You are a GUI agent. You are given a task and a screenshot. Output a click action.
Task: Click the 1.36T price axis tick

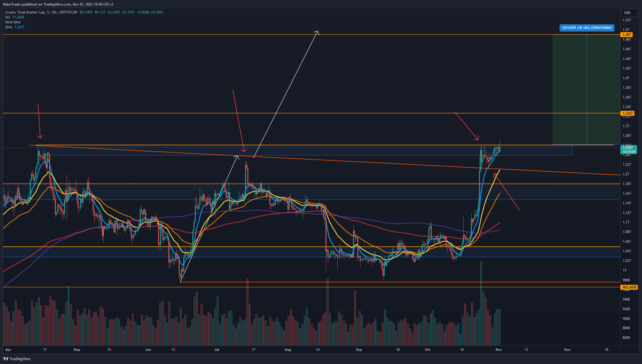[x=627, y=97]
